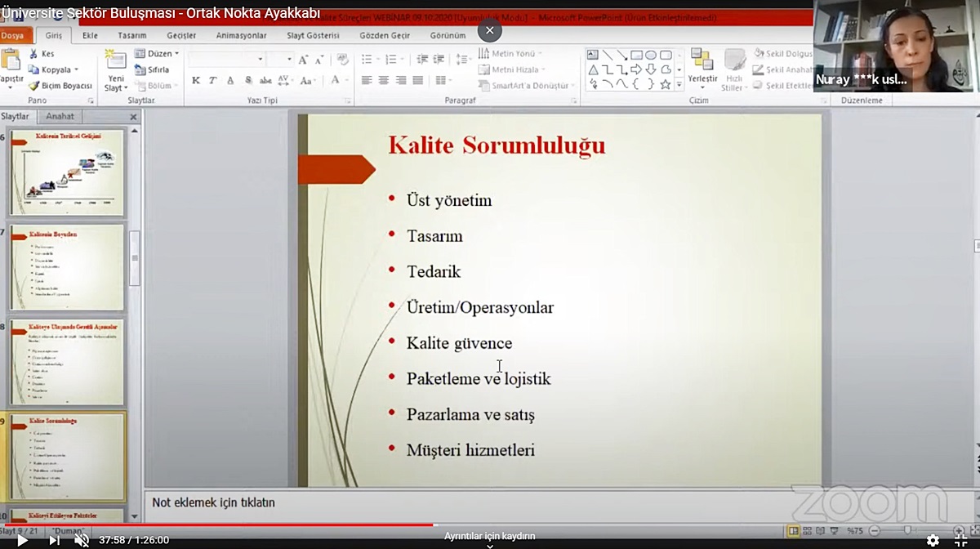Click the Cut (Kes) scissors button
The image size is (980, 549).
[41, 54]
